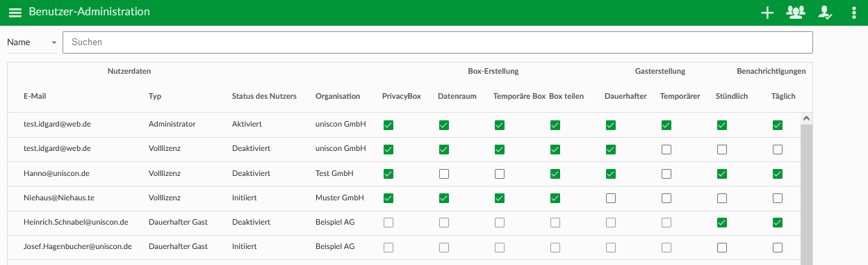This screenshot has width=868, height=265.
Task: Click the Box teilen column header
Action: point(566,96)
